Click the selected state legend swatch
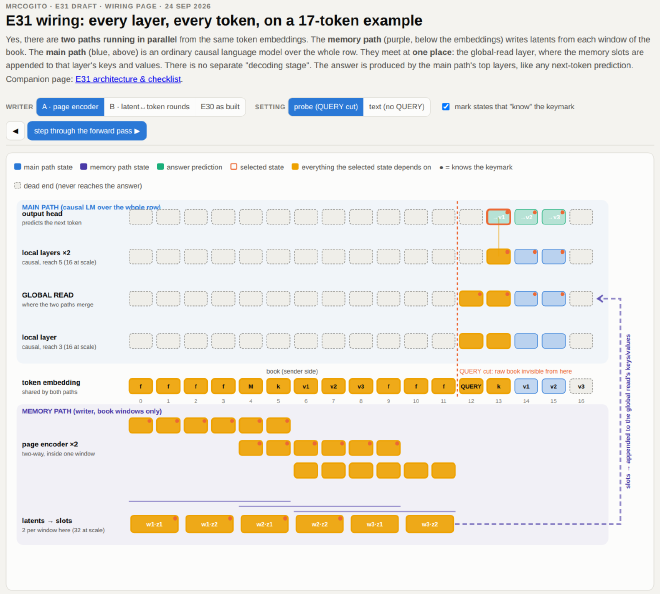660x594 pixels. pos(234,167)
